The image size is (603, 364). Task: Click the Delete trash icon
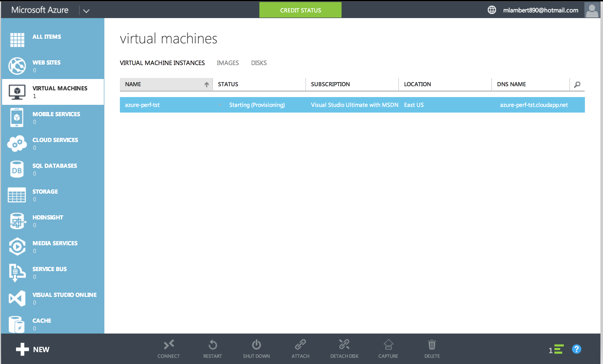coord(432,345)
